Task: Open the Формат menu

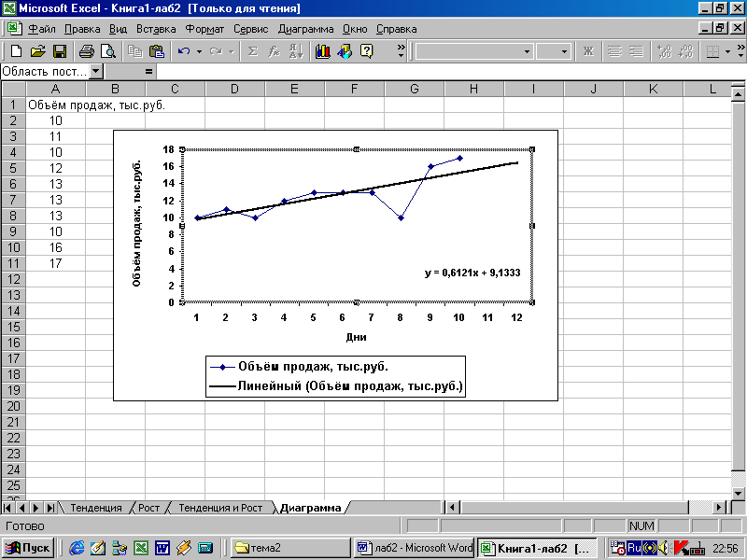Action: pyautogui.click(x=204, y=29)
